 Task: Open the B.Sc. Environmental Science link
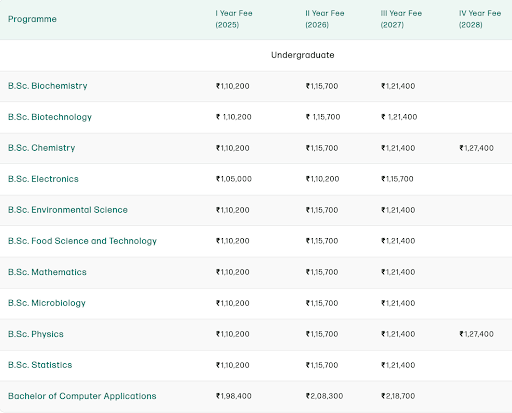click(x=68, y=210)
